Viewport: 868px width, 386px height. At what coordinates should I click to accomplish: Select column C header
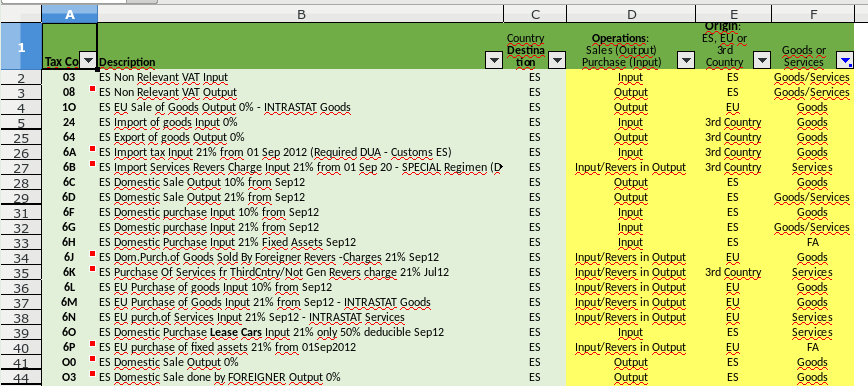[x=535, y=14]
